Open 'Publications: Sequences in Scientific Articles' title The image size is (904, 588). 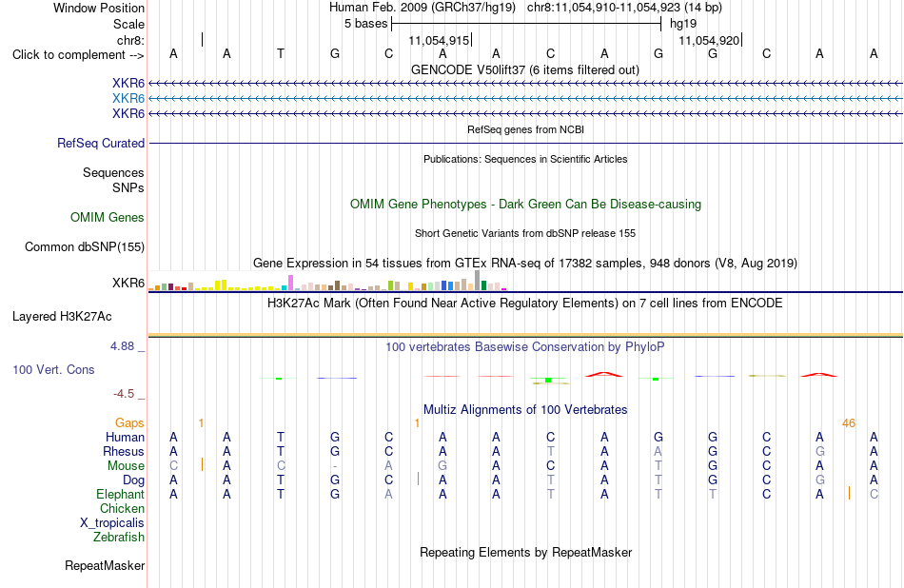[x=525, y=159]
